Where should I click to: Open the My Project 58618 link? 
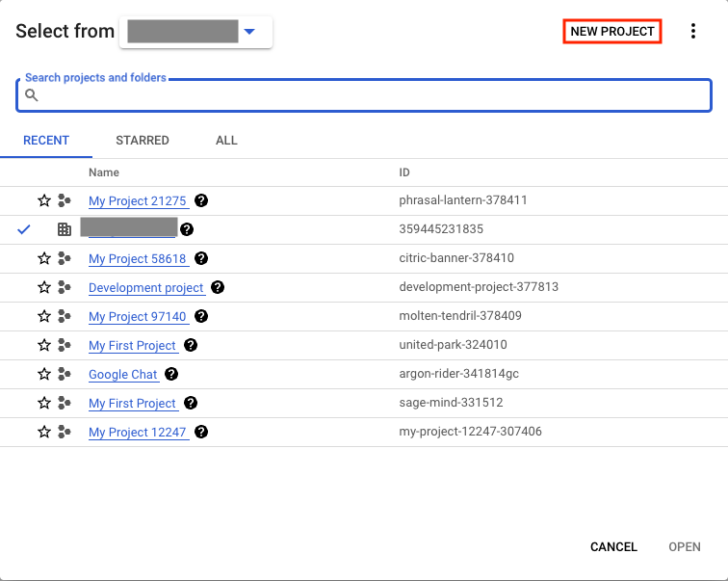click(x=137, y=259)
